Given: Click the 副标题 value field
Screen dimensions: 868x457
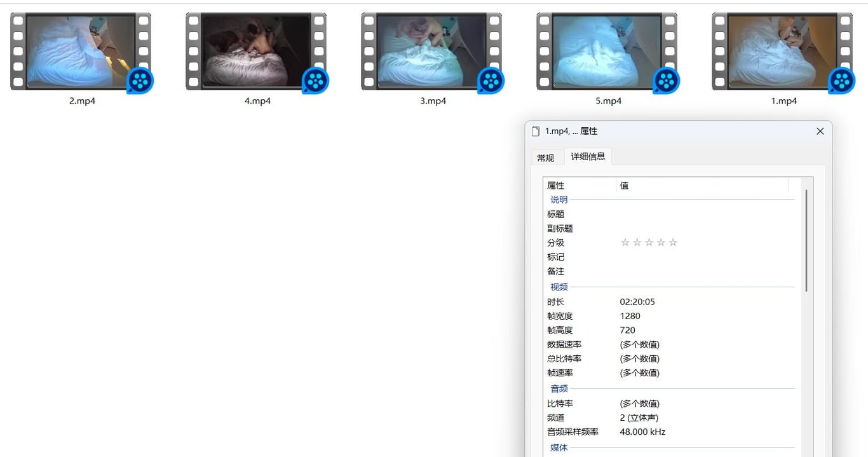Looking at the screenshot, I should pos(705,228).
